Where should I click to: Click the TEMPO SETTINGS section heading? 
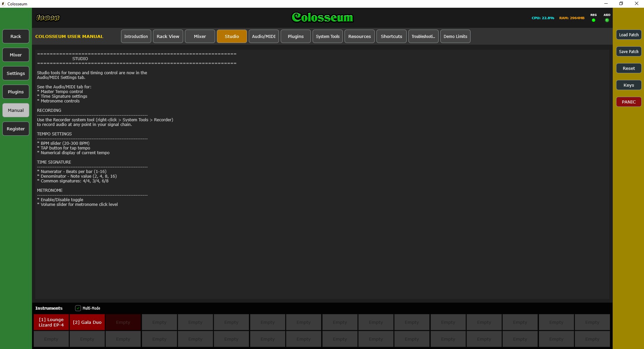click(x=54, y=134)
